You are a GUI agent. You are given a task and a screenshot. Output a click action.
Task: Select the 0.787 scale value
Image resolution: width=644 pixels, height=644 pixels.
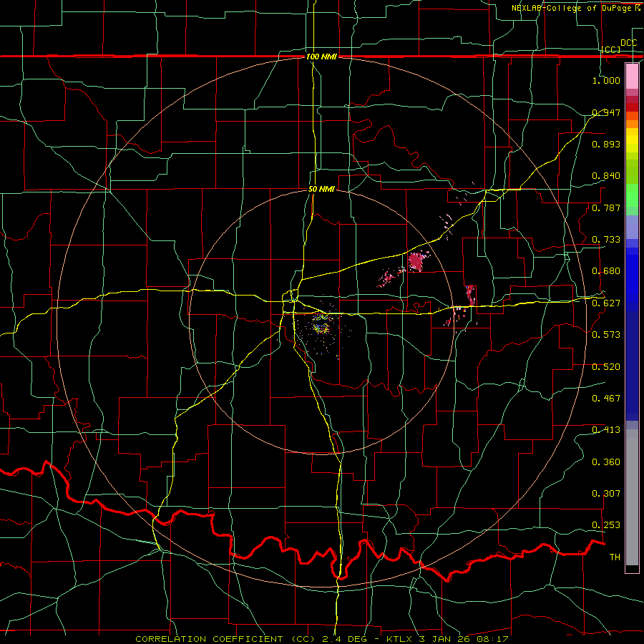point(606,208)
